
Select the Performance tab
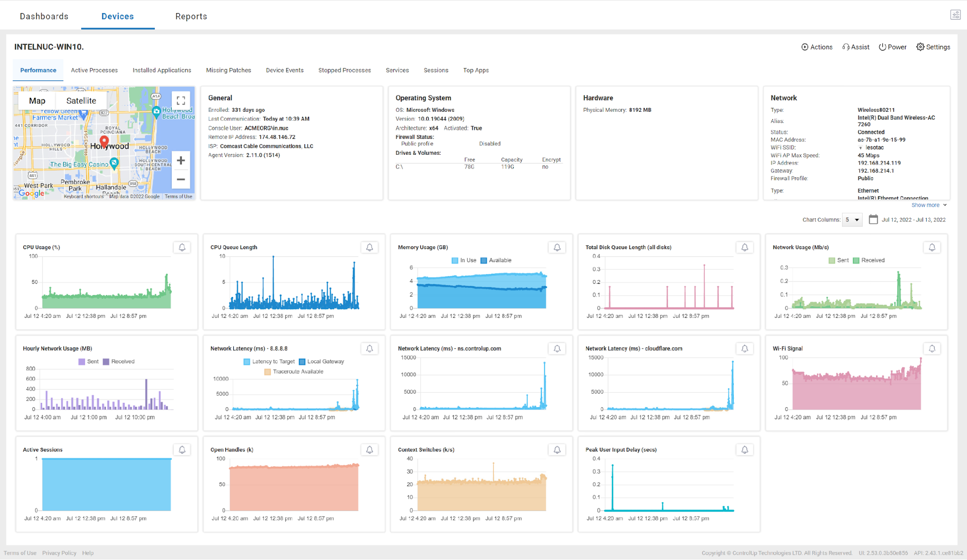[38, 70]
